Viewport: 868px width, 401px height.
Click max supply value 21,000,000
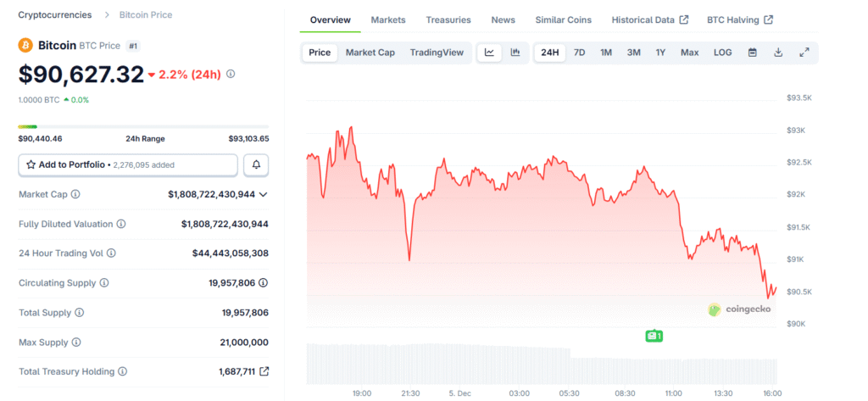244,343
